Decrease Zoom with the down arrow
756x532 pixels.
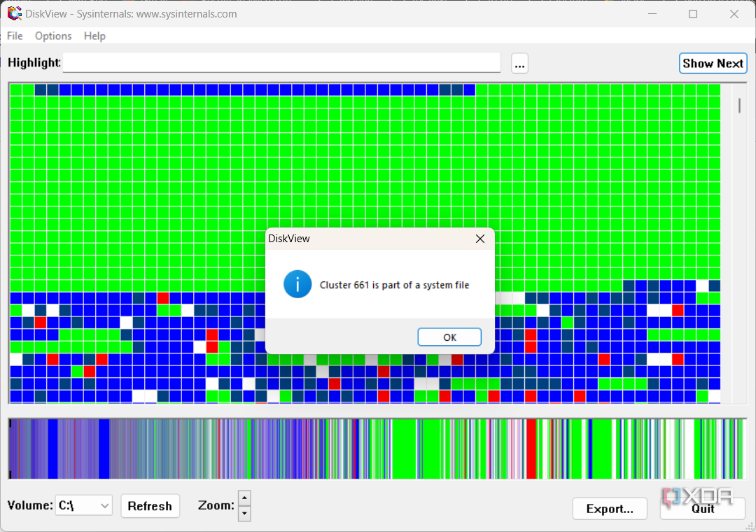click(x=244, y=513)
